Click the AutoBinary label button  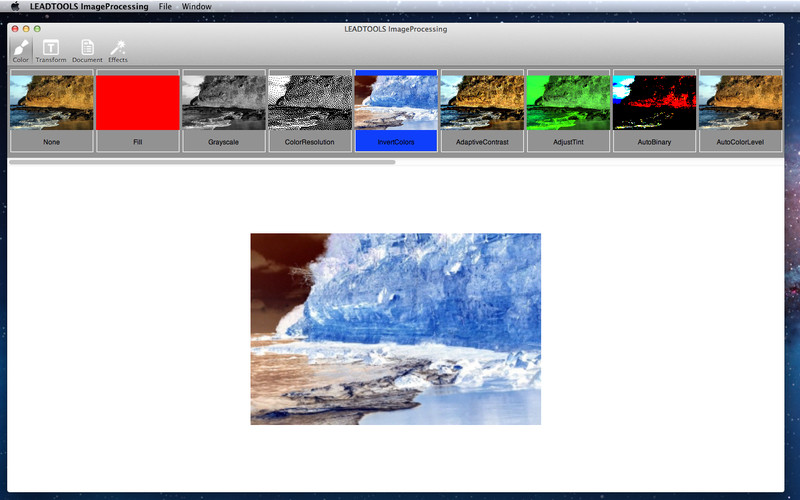pyautogui.click(x=655, y=141)
